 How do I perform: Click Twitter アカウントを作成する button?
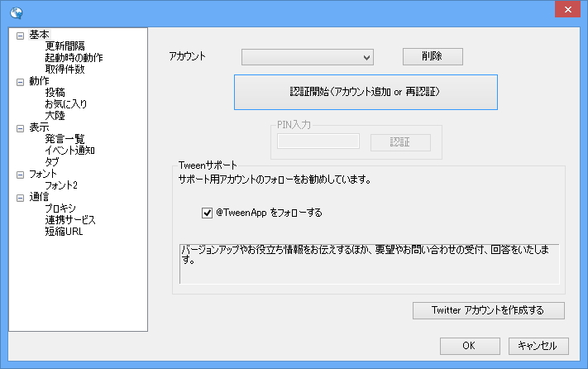[x=488, y=310]
